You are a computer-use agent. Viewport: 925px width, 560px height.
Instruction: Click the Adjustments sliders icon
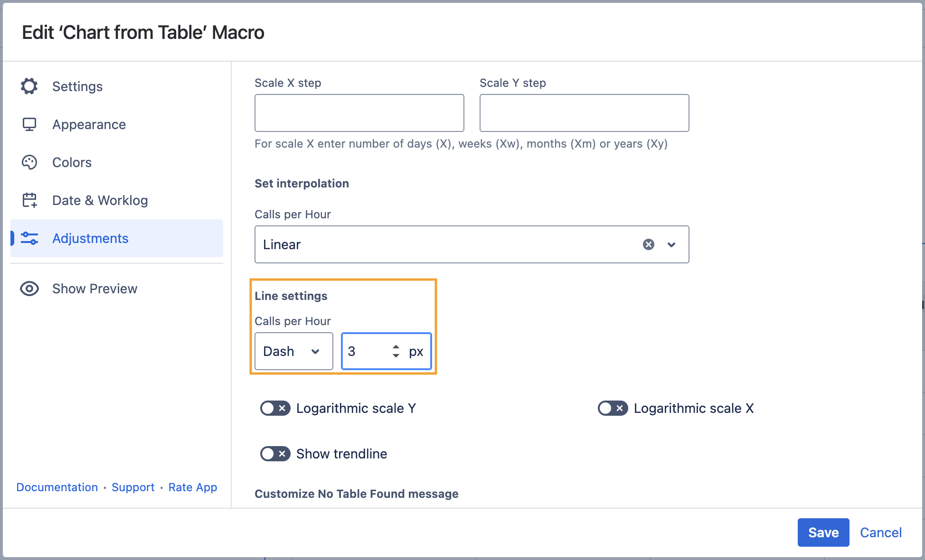click(x=29, y=238)
